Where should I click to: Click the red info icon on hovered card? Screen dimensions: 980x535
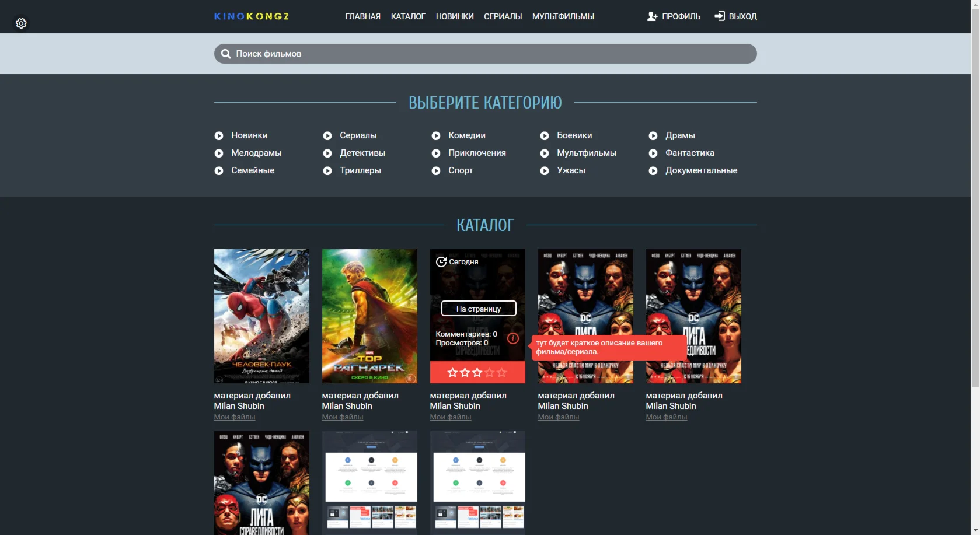(513, 338)
